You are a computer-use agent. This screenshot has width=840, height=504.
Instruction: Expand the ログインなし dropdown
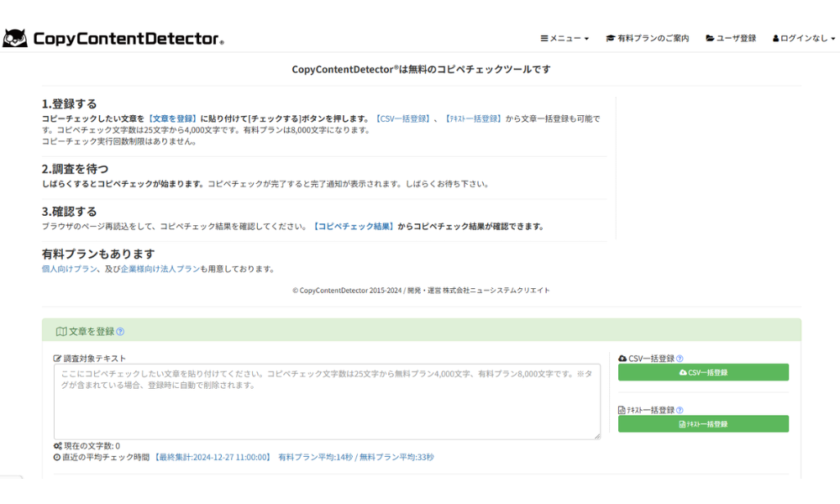pos(802,37)
